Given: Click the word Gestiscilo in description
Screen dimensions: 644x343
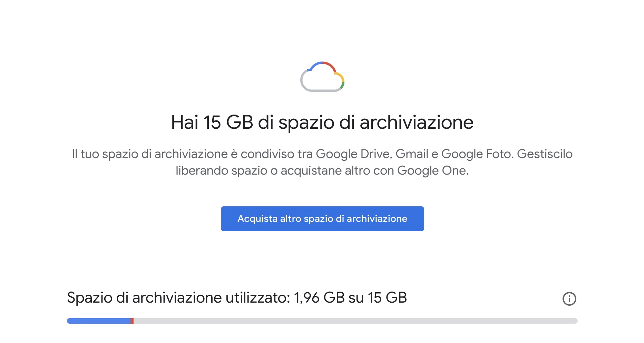Looking at the screenshot, I should point(545,154).
